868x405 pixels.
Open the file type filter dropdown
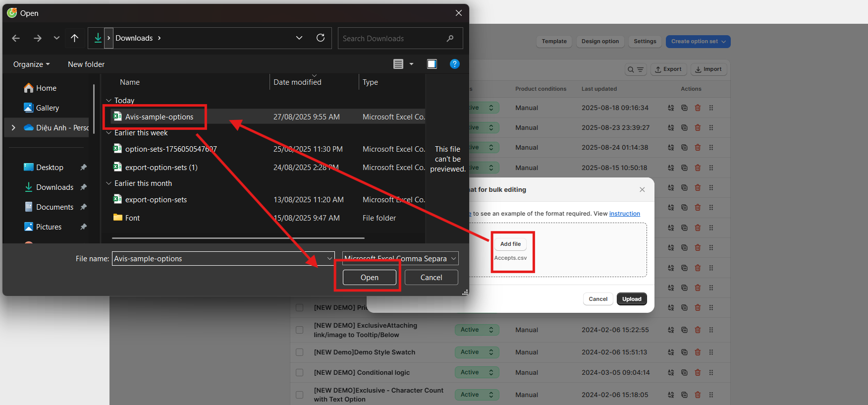[x=400, y=259]
